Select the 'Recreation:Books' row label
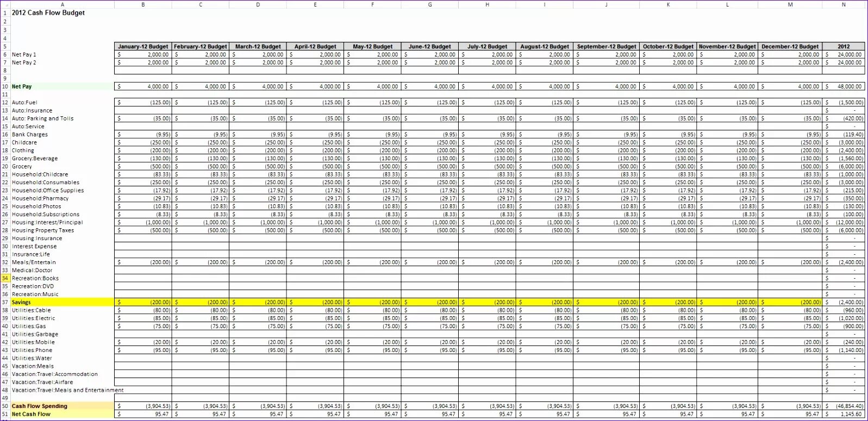This screenshot has height=421, width=868. click(35, 278)
